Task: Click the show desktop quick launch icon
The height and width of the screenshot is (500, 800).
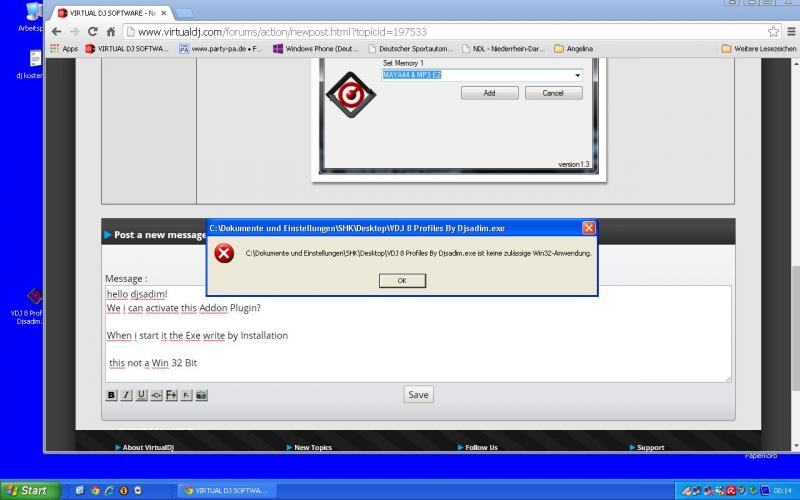Action: point(80,491)
